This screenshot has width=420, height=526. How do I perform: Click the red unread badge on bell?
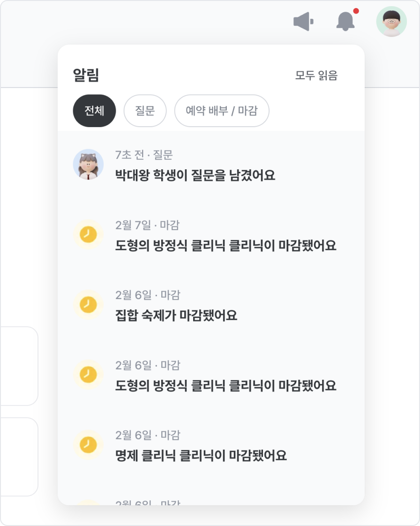point(356,11)
